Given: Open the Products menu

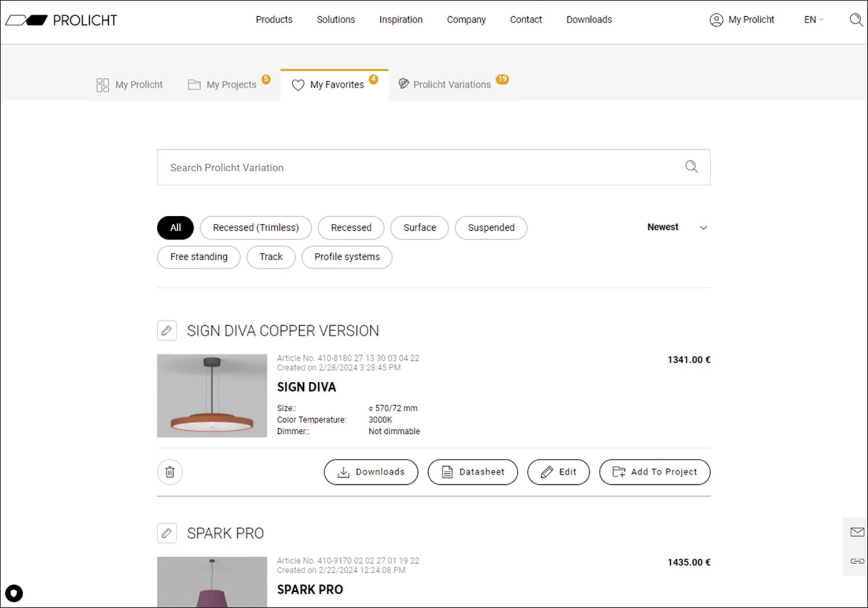Looking at the screenshot, I should pos(274,20).
